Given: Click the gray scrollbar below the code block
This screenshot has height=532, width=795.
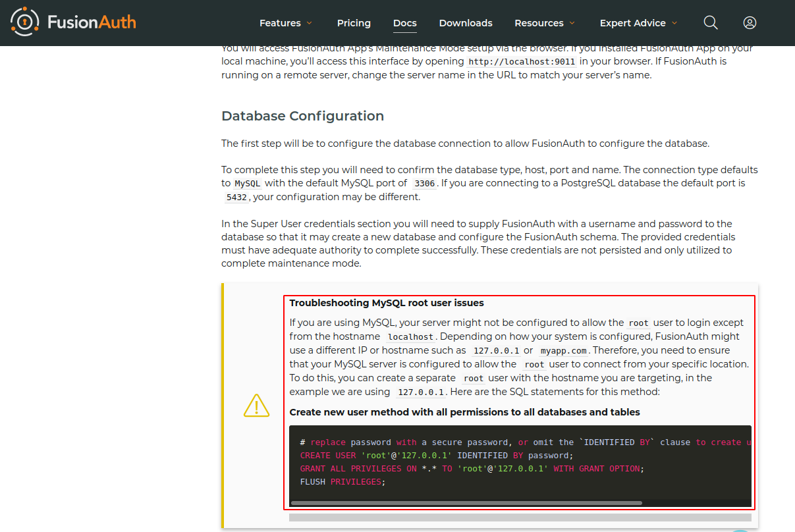Looking at the screenshot, I should pos(520,518).
